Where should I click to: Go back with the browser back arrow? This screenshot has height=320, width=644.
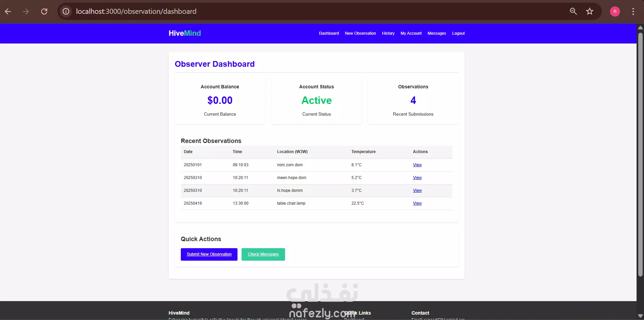pos(8,11)
